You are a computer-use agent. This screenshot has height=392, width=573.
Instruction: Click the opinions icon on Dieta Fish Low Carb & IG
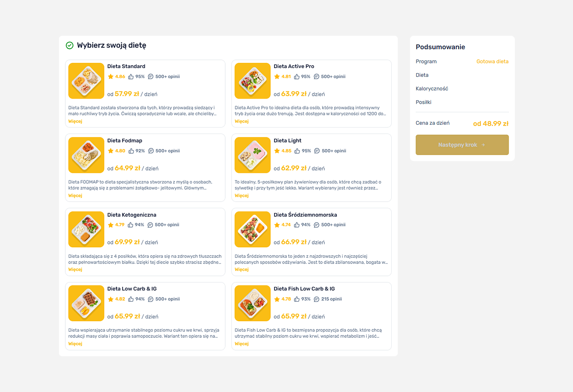pyautogui.click(x=316, y=299)
